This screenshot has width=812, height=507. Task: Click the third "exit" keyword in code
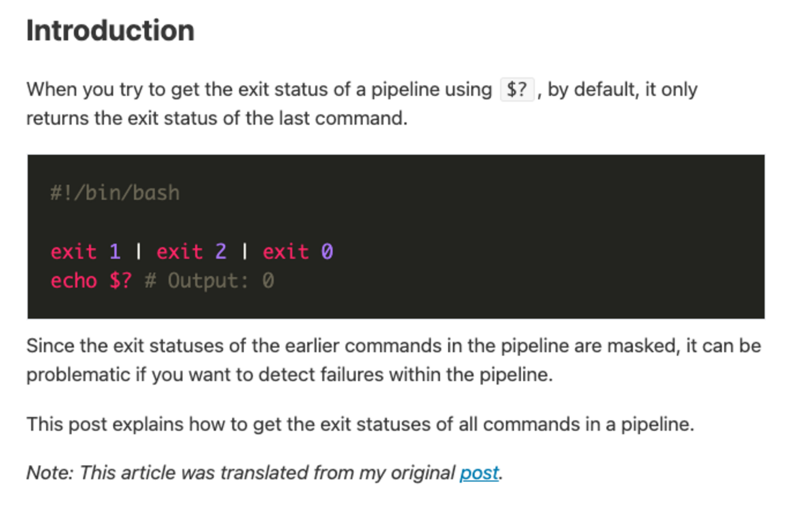[x=285, y=252]
